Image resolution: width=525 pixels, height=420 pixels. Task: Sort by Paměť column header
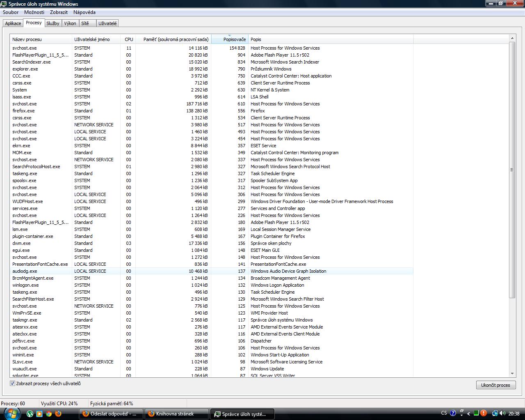(x=173, y=39)
